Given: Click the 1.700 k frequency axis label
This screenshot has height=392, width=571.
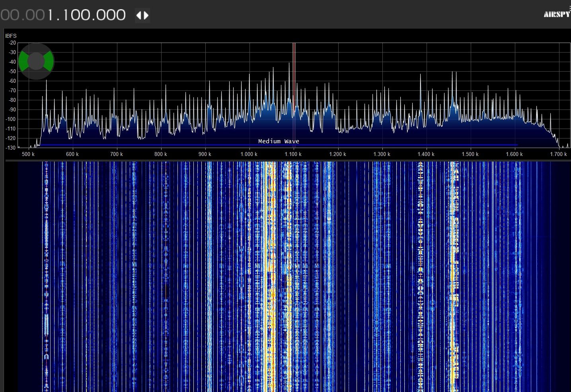Looking at the screenshot, I should click(558, 154).
